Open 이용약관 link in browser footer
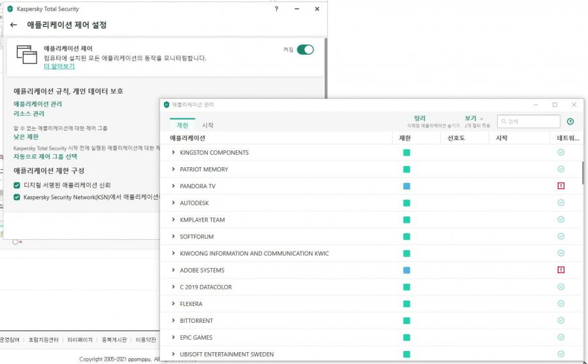The width and height of the screenshot is (588, 364). 146,340
